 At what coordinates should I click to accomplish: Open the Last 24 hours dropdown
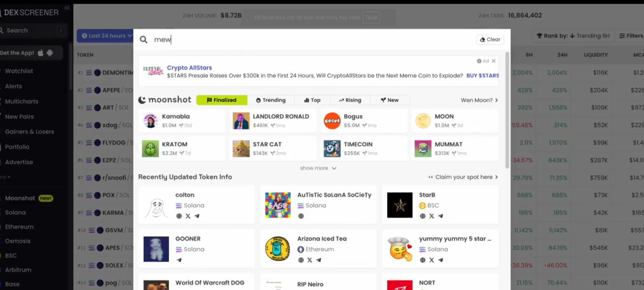pyautogui.click(x=105, y=36)
